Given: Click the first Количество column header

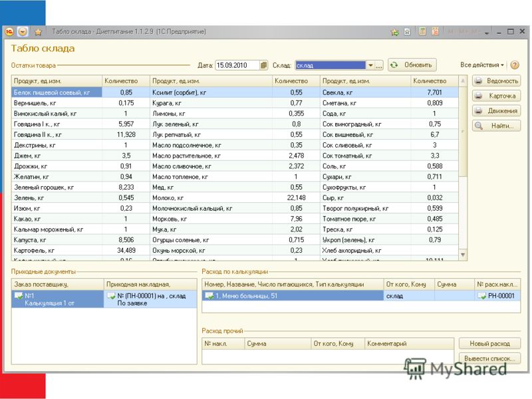Looking at the screenshot, I should click(126, 81).
